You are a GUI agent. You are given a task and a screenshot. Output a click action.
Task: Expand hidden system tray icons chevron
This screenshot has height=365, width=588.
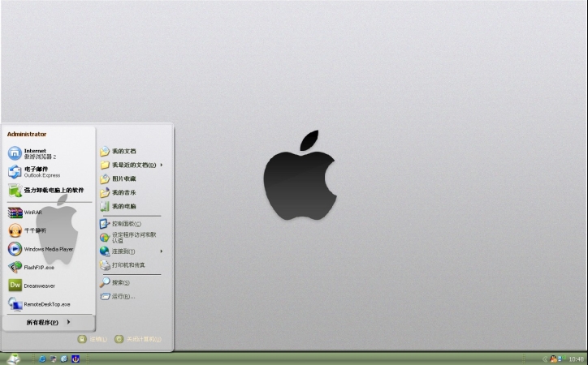(x=545, y=359)
